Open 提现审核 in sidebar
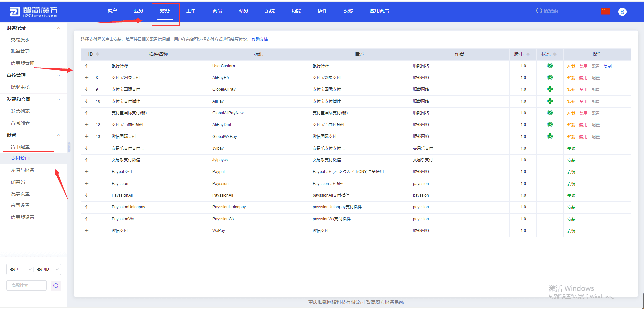 point(20,87)
